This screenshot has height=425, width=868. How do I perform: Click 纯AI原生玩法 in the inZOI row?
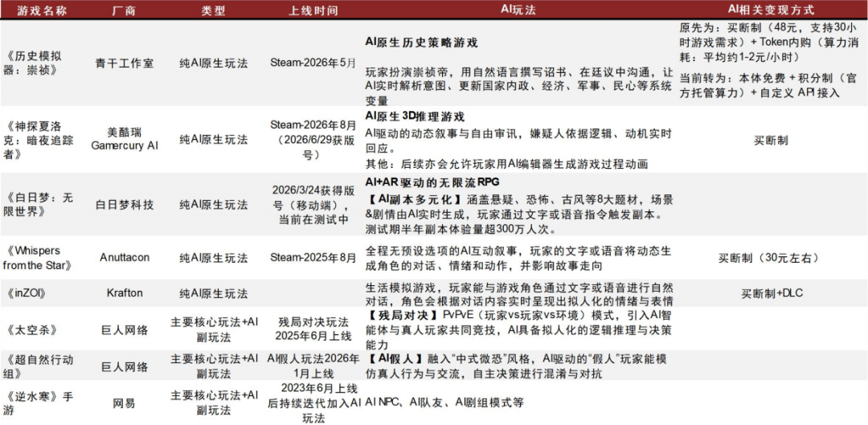[213, 293]
